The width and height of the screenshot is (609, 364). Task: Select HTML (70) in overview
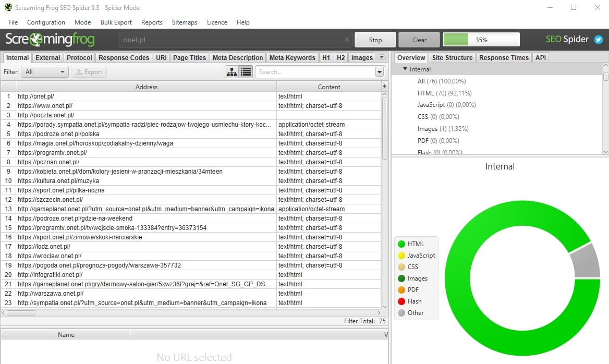pos(444,93)
